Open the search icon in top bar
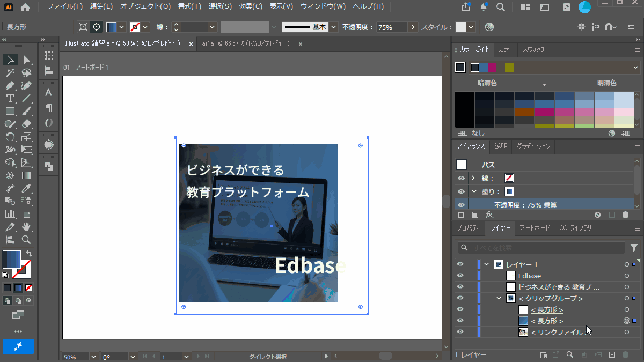 (x=500, y=7)
